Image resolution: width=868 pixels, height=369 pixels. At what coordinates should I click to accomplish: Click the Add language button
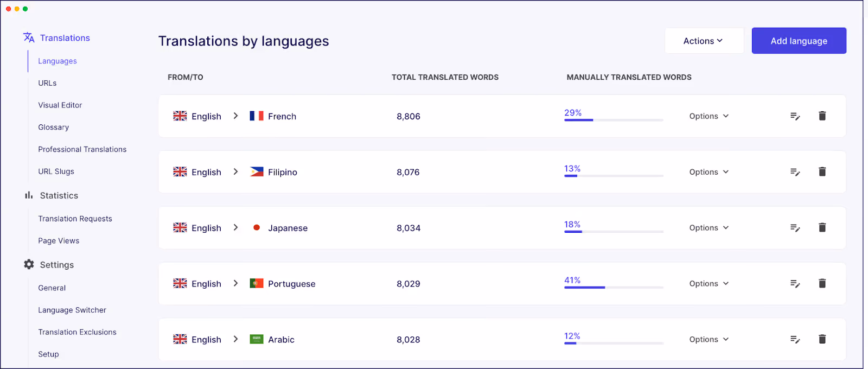tap(799, 41)
